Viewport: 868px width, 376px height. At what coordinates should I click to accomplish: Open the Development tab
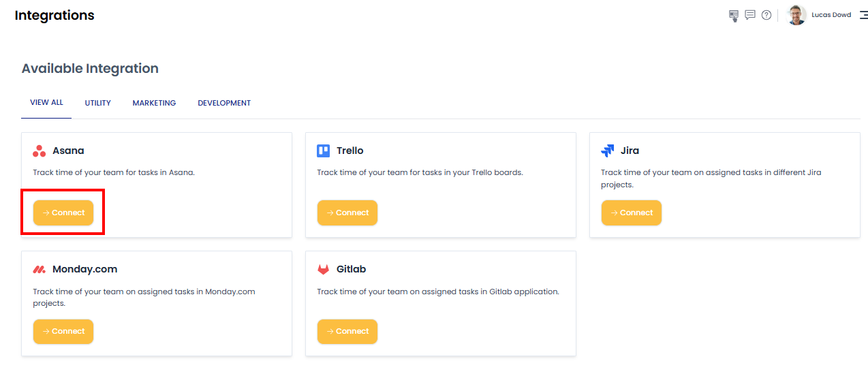point(224,104)
